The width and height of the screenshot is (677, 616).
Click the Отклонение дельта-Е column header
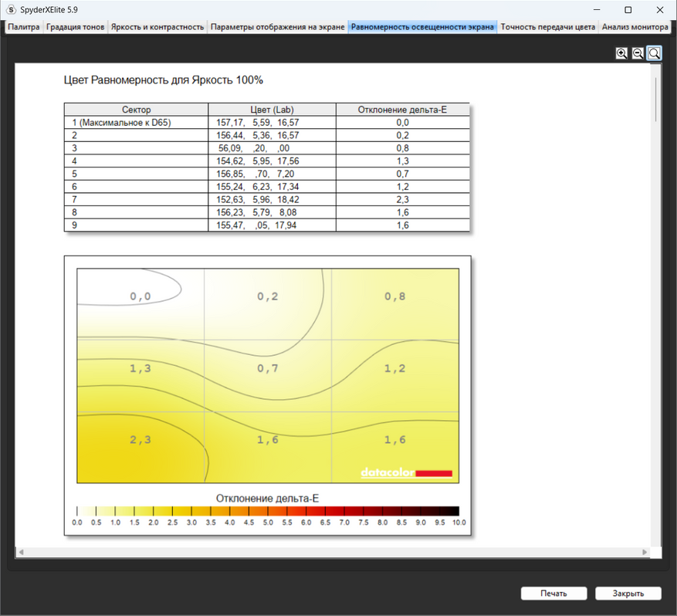point(402,110)
